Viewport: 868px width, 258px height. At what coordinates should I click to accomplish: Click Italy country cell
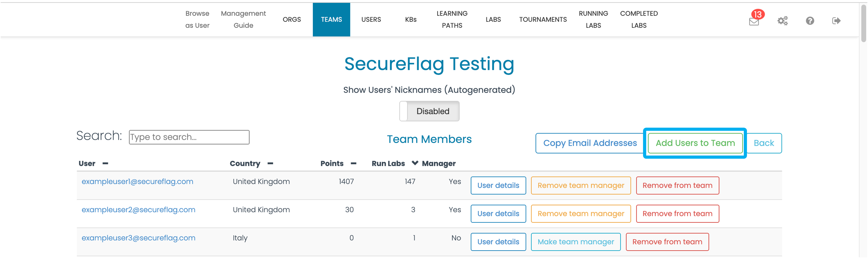[x=240, y=238]
